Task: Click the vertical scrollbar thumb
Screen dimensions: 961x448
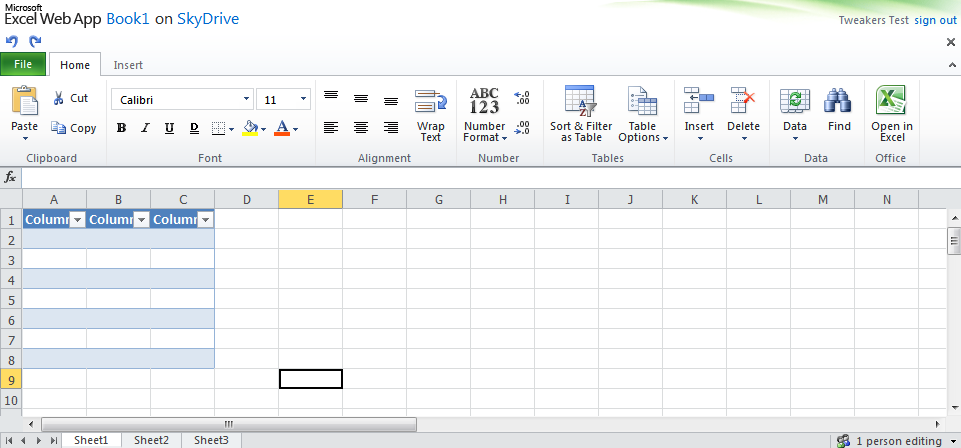Action: click(954, 240)
